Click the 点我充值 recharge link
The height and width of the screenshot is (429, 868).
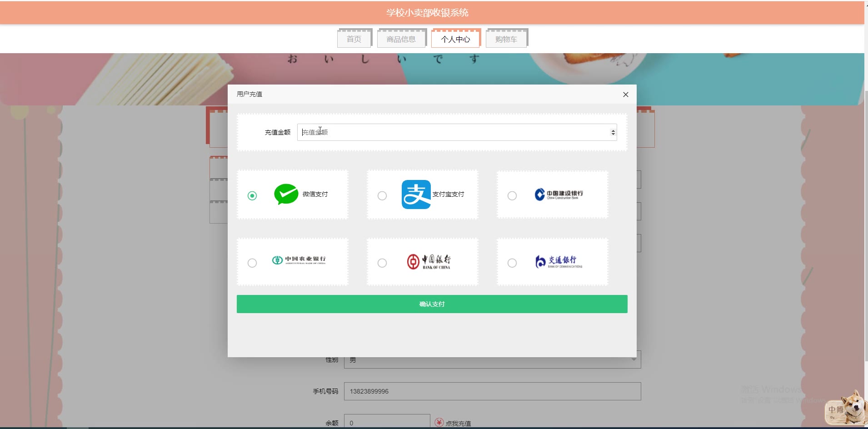pyautogui.click(x=458, y=423)
